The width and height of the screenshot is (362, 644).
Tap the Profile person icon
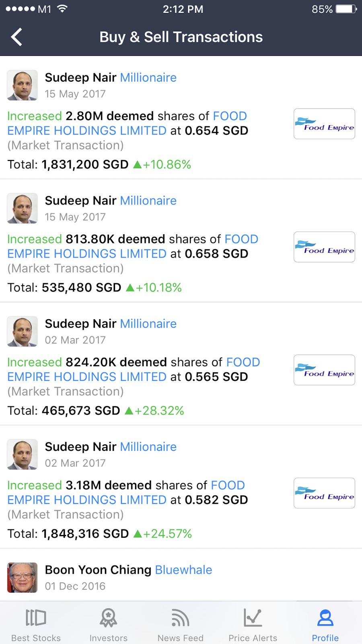click(325, 618)
